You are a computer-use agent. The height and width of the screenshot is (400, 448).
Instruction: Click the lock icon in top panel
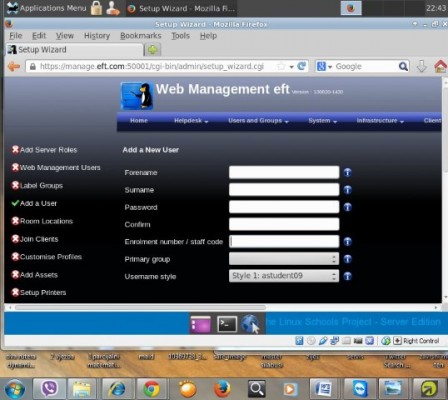[96, 8]
